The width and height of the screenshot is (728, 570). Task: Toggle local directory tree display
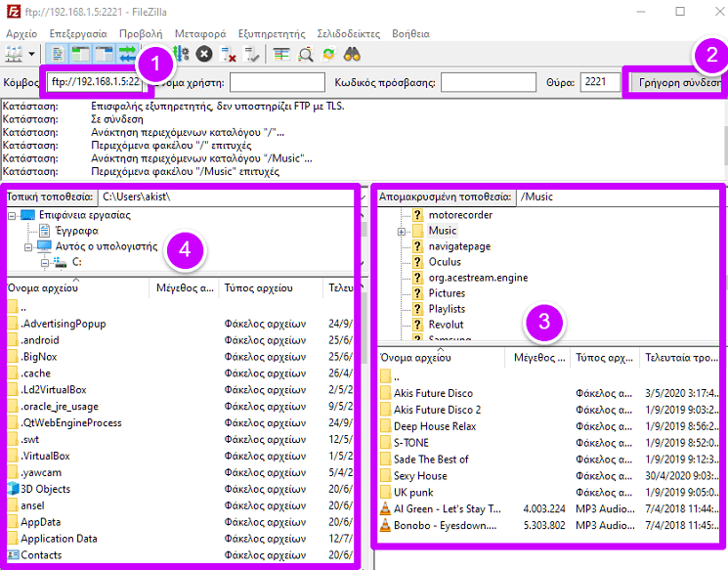tap(81, 55)
